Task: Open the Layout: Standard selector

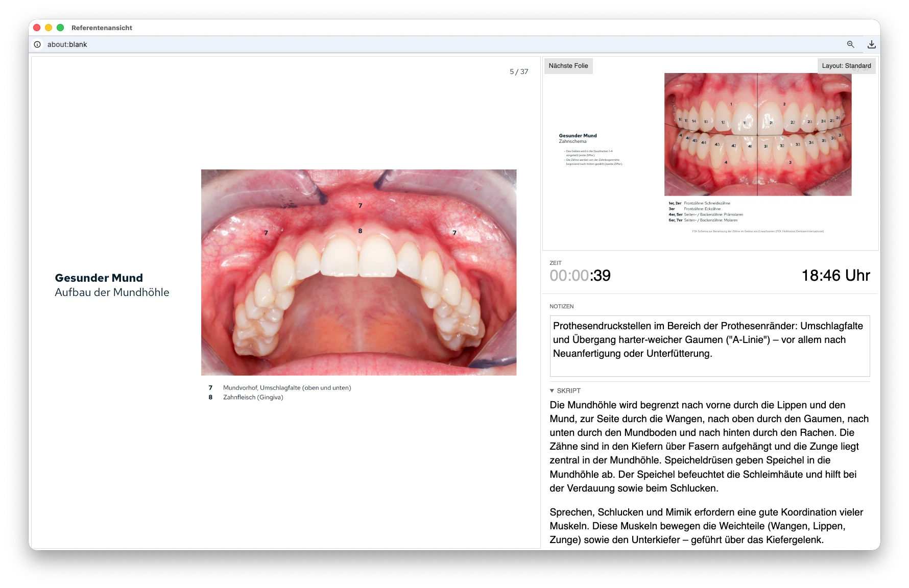Action: point(846,66)
